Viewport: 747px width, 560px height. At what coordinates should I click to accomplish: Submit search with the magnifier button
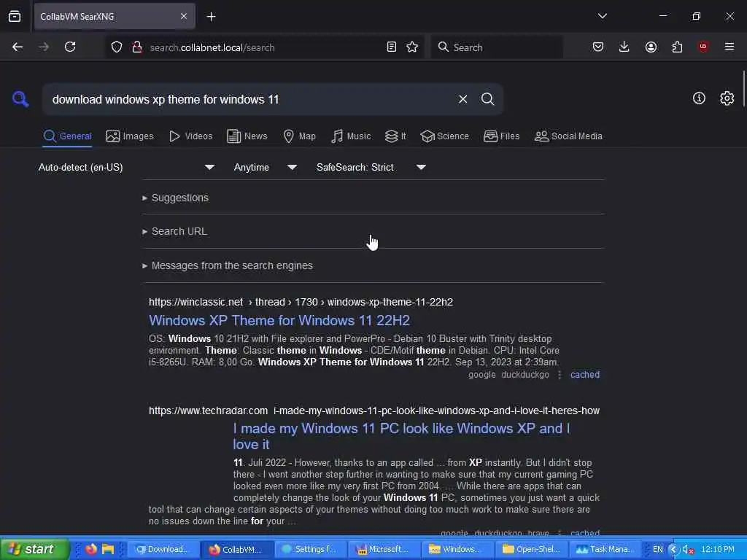pyautogui.click(x=487, y=99)
